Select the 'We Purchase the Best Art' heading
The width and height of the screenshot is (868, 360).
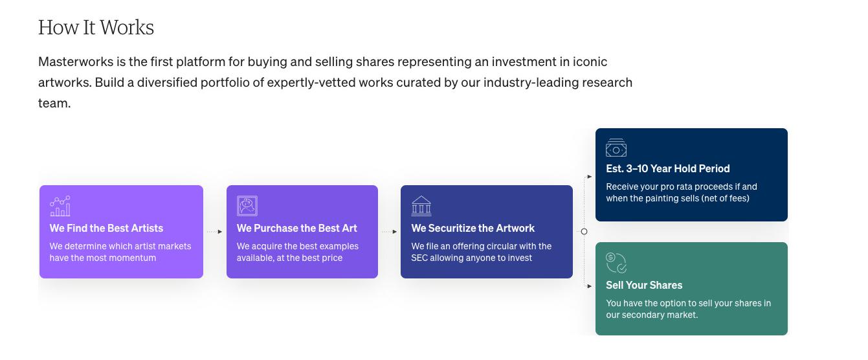(296, 228)
